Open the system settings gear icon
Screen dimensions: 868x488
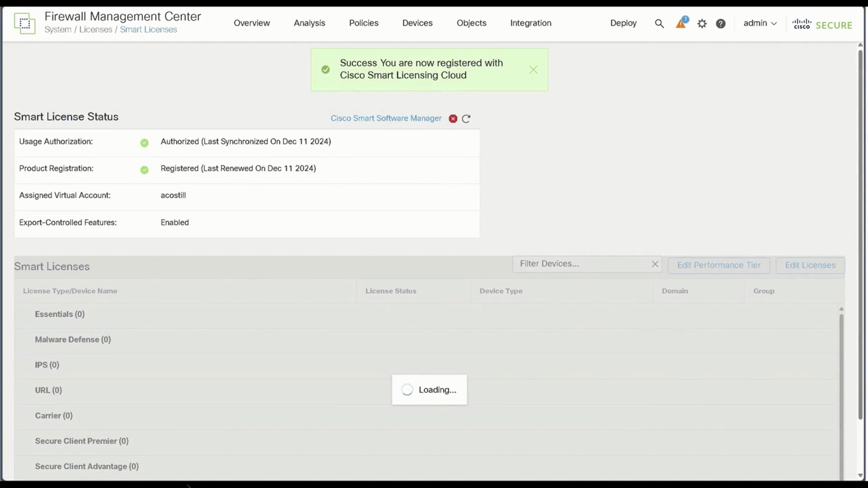tap(702, 23)
